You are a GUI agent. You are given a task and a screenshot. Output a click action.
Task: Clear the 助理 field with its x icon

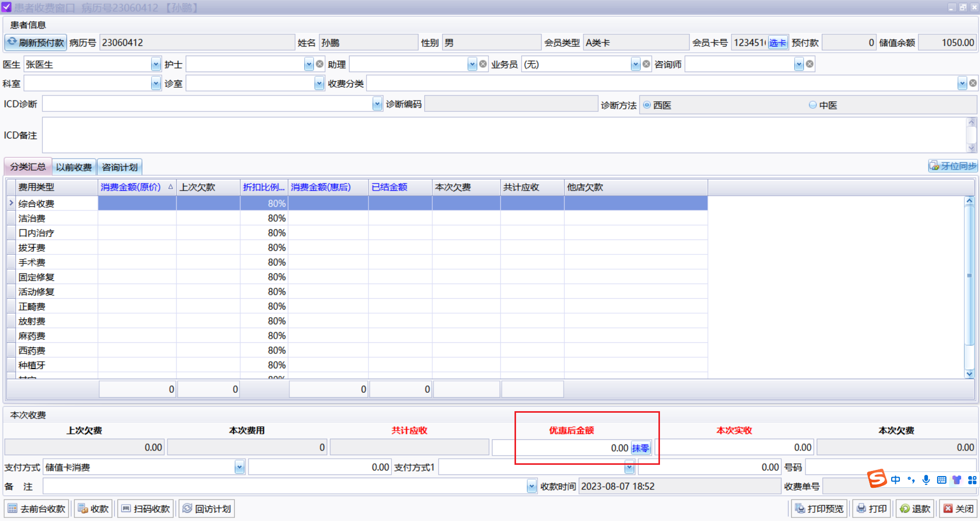tap(483, 64)
